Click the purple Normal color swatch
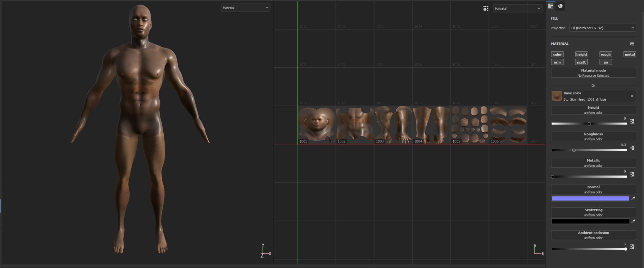Viewport: 644px width, 268px height. click(x=590, y=199)
